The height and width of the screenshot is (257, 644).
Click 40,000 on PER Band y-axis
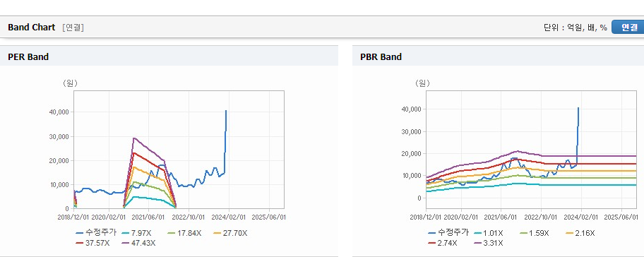[x=59, y=112]
